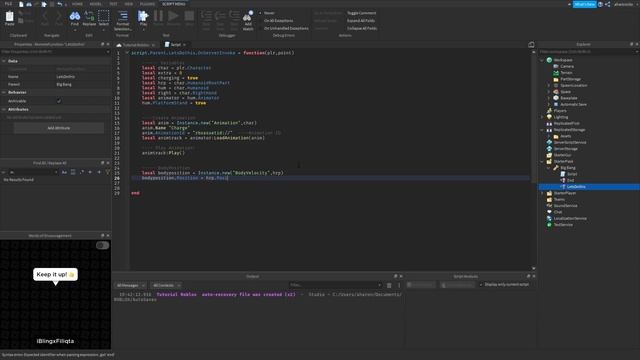Toggle the regex option in Find All panel
Screen dimensions: 640x360
tap(82, 172)
